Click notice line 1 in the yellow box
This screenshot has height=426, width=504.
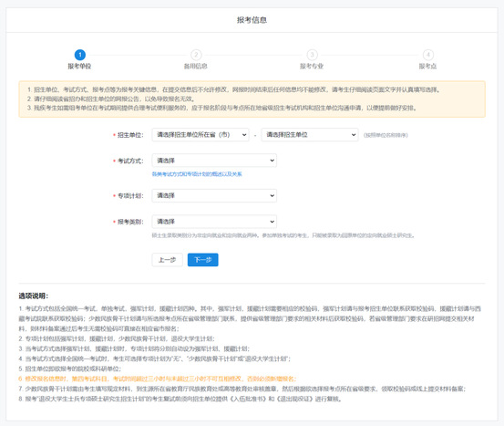point(233,89)
